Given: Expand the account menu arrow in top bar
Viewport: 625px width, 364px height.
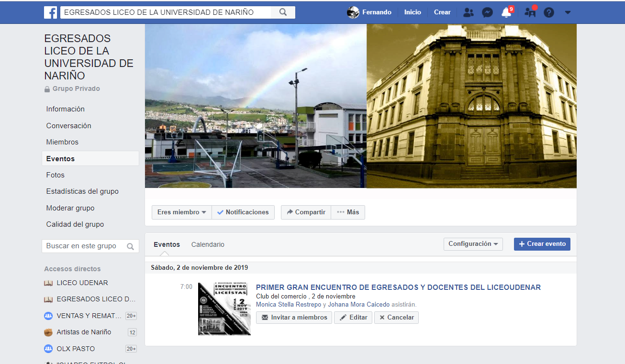Looking at the screenshot, I should pyautogui.click(x=568, y=12).
